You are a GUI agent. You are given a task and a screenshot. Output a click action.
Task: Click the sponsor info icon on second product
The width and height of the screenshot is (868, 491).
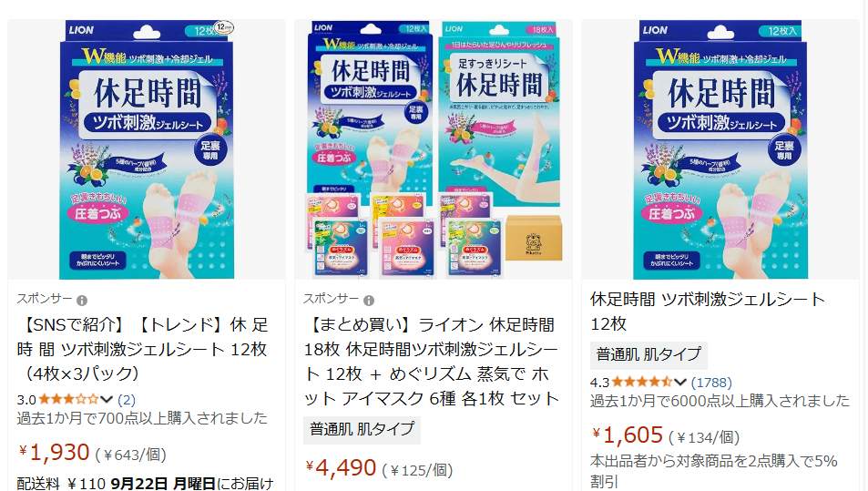pos(369,301)
